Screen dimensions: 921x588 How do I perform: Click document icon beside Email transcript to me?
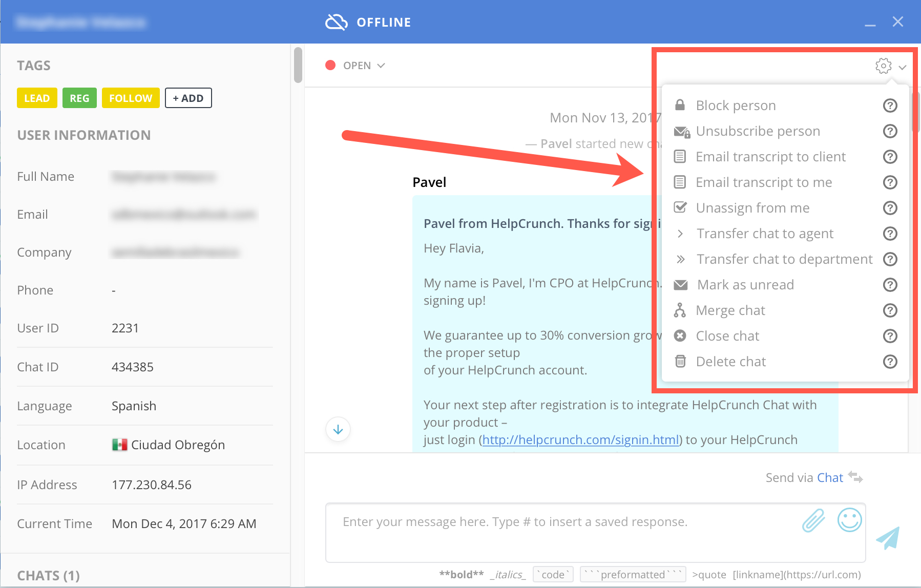tap(680, 182)
